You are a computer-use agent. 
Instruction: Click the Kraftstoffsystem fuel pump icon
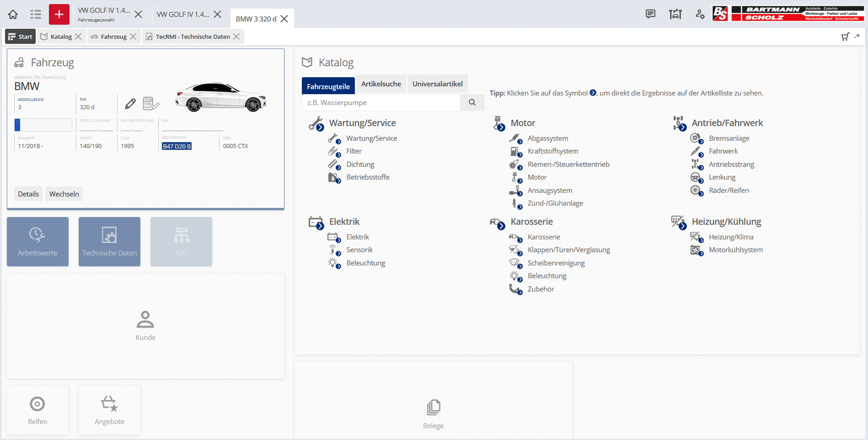pos(515,151)
